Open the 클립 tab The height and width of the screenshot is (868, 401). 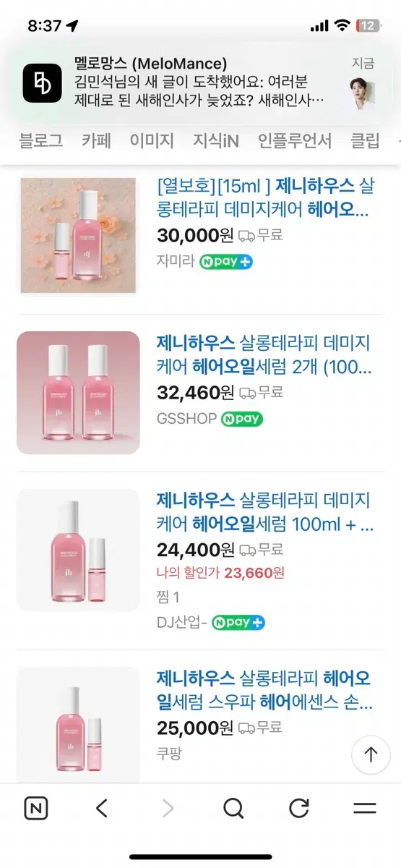tap(365, 140)
